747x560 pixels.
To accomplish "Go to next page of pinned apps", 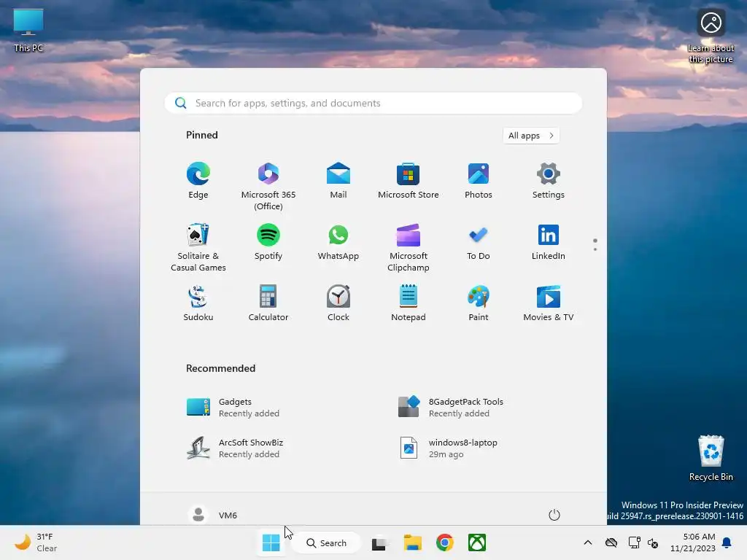I will [x=595, y=249].
